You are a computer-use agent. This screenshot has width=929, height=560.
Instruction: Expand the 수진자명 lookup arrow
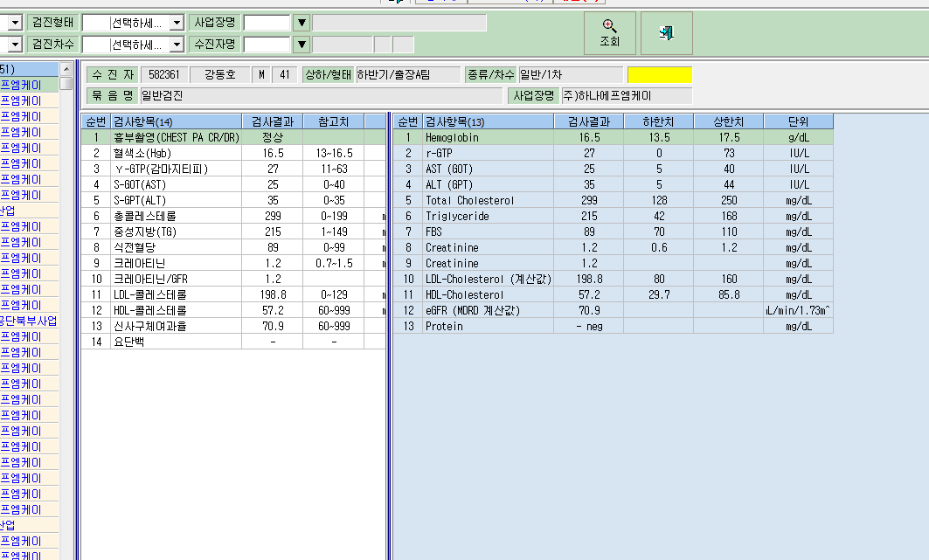tap(302, 45)
